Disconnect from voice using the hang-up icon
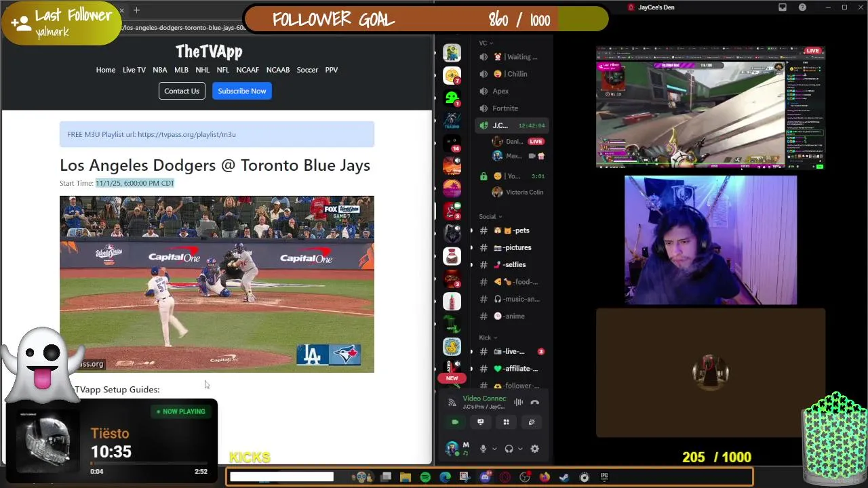Screen dimensions: 868x488 point(534,403)
